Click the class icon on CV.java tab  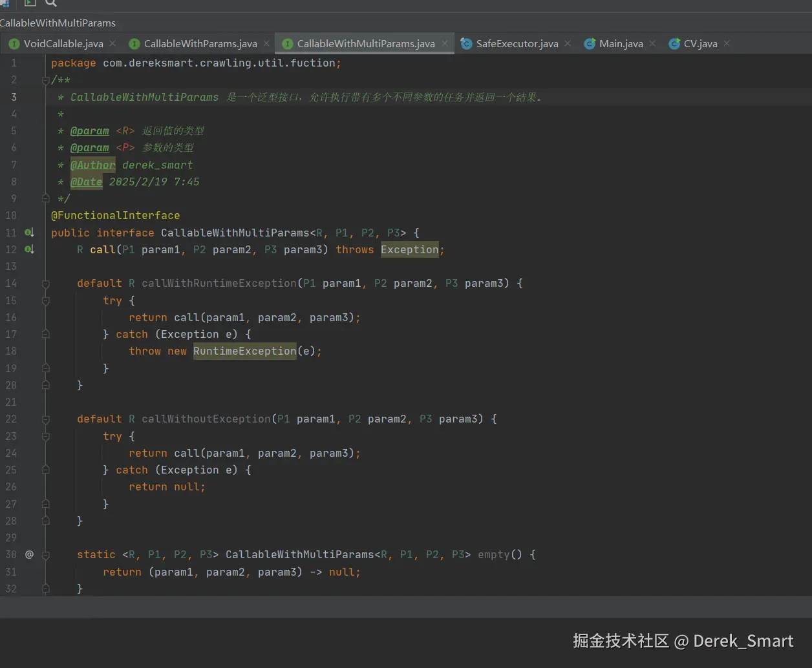[674, 44]
